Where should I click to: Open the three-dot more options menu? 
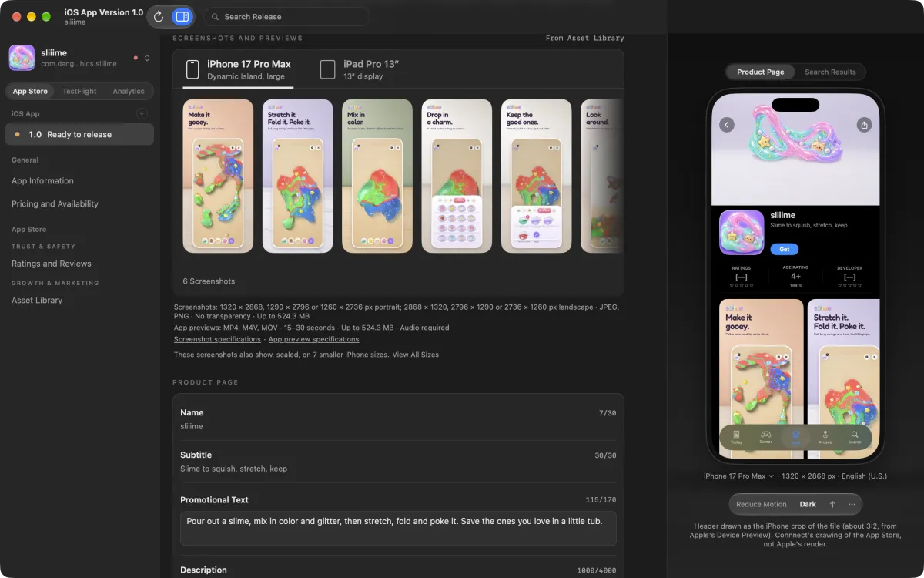852,504
